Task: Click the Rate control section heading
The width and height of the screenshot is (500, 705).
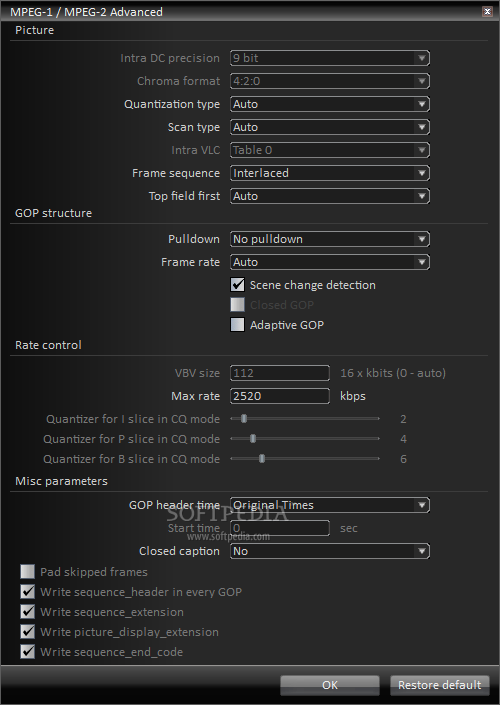Action: [48, 345]
